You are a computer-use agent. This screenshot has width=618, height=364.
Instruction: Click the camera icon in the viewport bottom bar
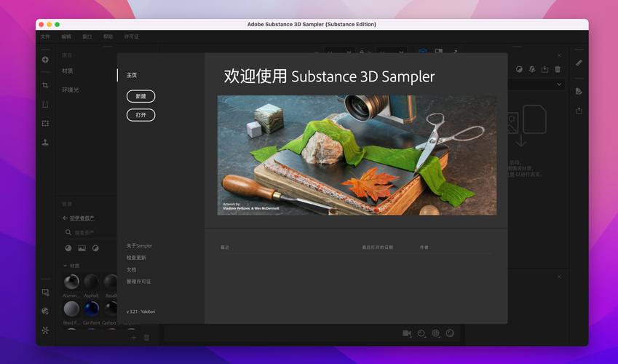tap(407, 333)
